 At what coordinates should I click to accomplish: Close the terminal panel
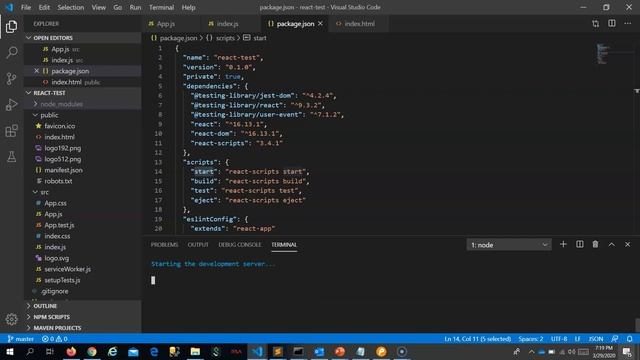coord(627,244)
